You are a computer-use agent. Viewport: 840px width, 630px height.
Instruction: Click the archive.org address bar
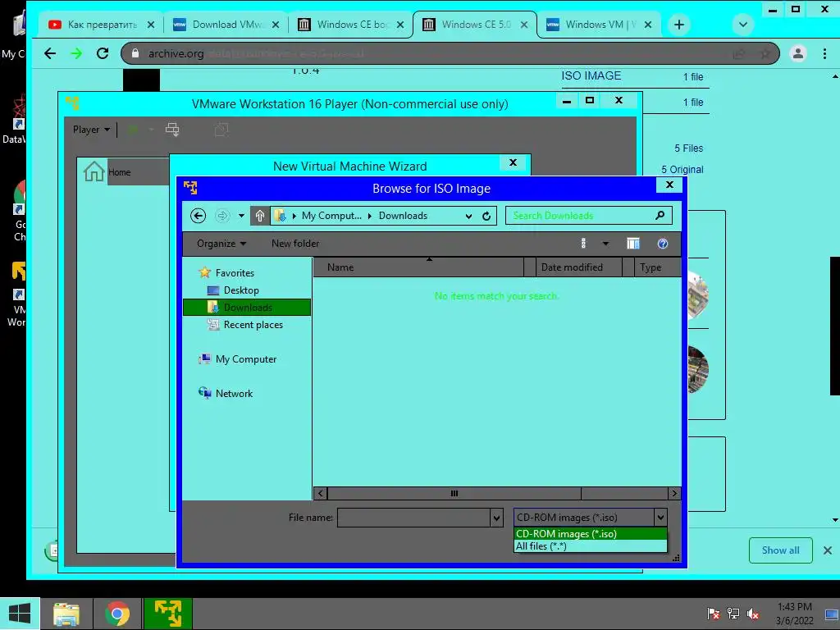tap(450, 53)
